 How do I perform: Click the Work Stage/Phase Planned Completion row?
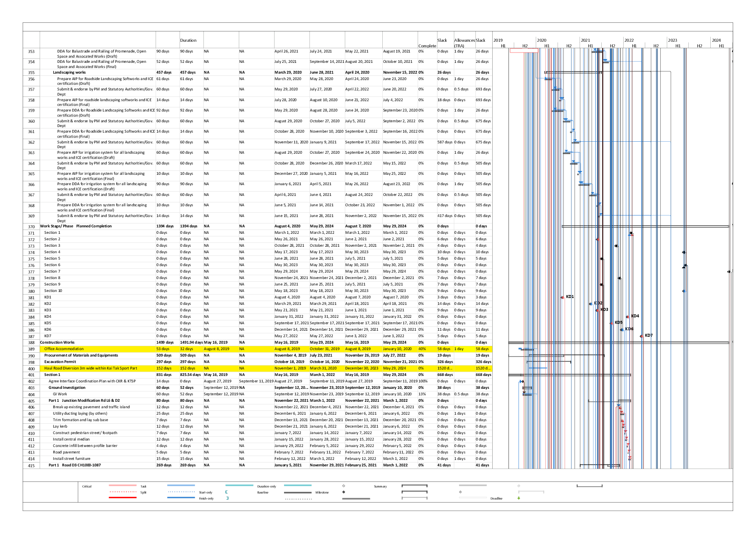point(76,226)
